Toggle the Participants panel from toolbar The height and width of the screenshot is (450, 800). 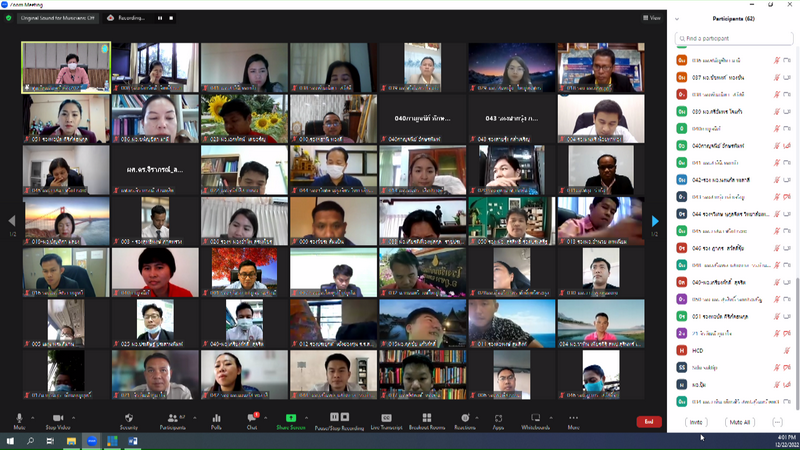tap(173, 421)
